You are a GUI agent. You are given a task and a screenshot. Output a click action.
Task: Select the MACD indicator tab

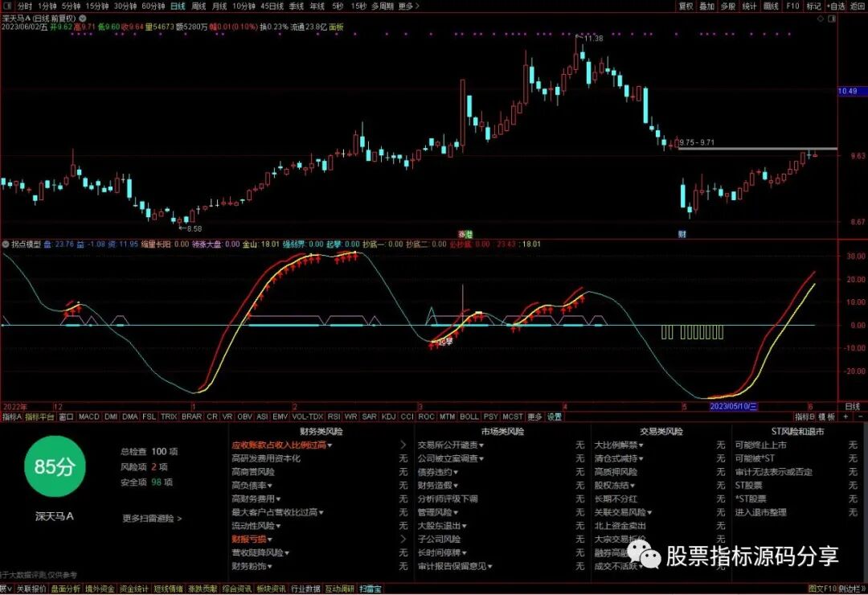(x=88, y=416)
